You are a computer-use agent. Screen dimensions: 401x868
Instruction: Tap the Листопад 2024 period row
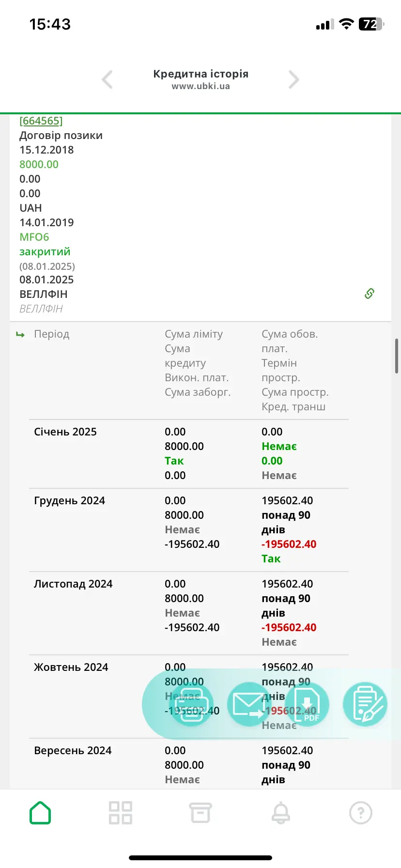[73, 584]
